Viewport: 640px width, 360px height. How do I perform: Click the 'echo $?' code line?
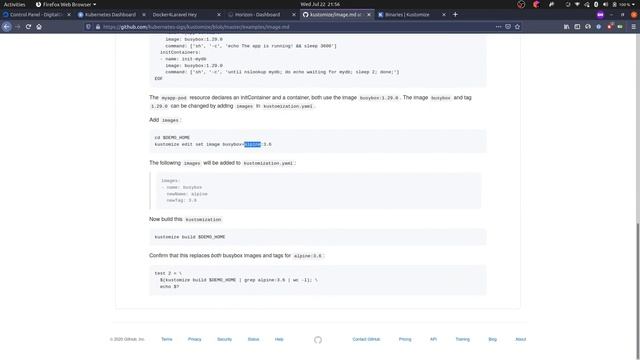coord(169,287)
